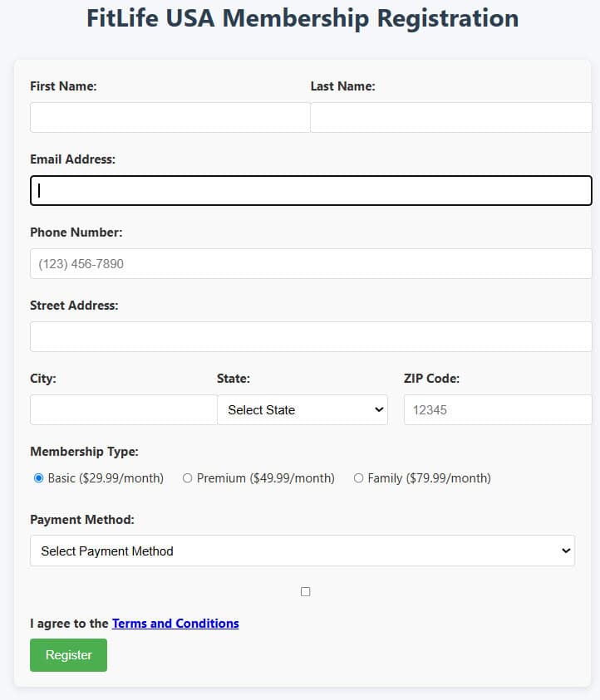
Task: Pick the Family ($79.99/month) radio button
Action: pyautogui.click(x=359, y=478)
